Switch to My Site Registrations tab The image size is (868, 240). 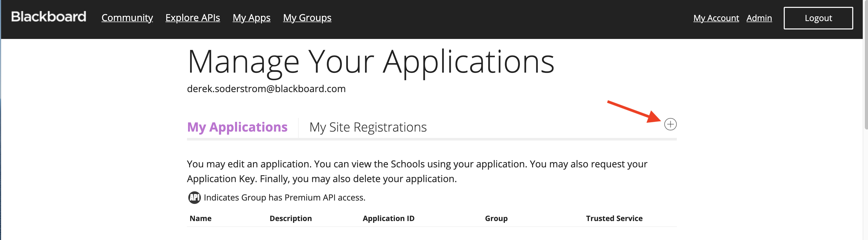[x=368, y=127]
